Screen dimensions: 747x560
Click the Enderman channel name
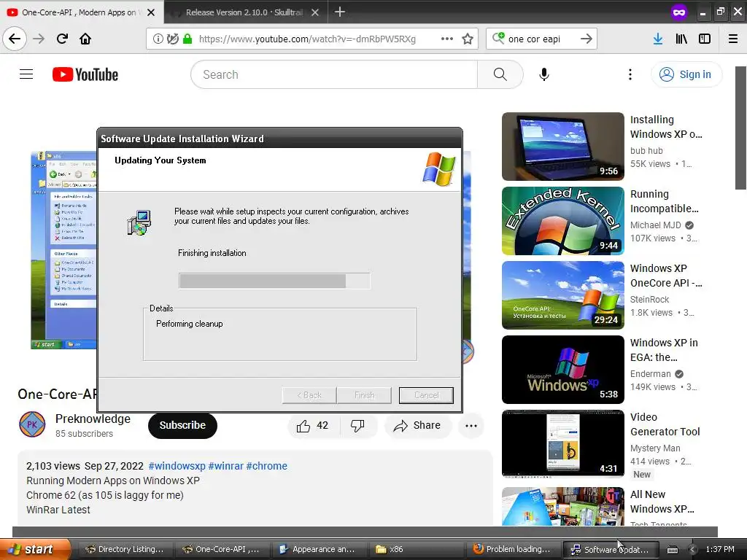(650, 374)
